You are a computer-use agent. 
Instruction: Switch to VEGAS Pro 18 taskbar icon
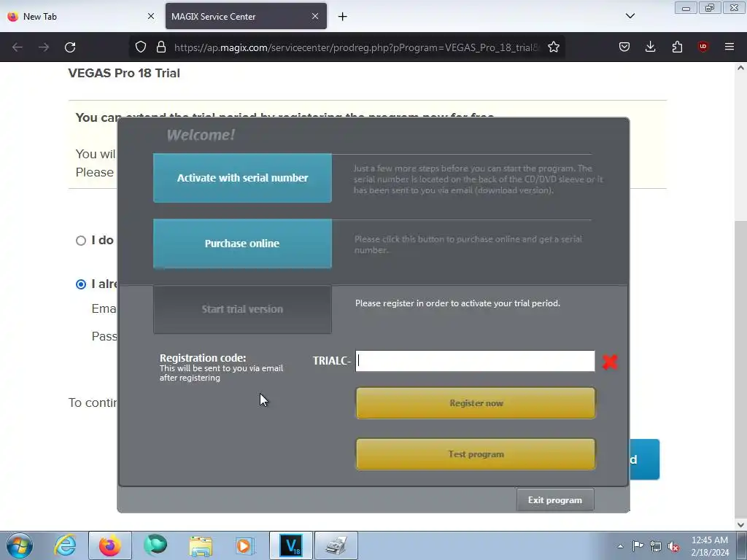pyautogui.click(x=291, y=545)
